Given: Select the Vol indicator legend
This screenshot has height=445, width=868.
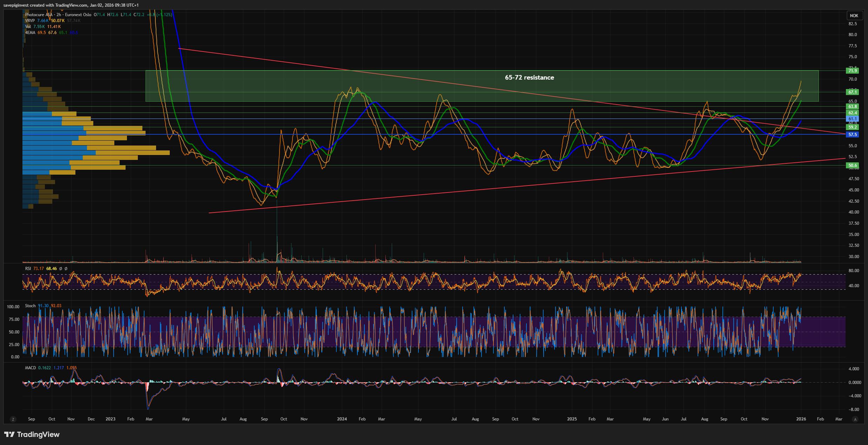Looking at the screenshot, I should coord(28,27).
